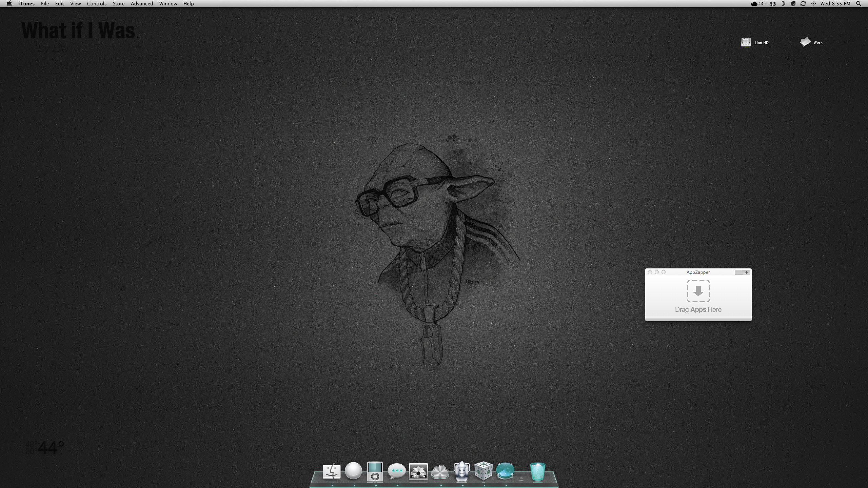
Task: Click AppZapper's blank left toolbar segment
Action: pyautogui.click(x=739, y=272)
